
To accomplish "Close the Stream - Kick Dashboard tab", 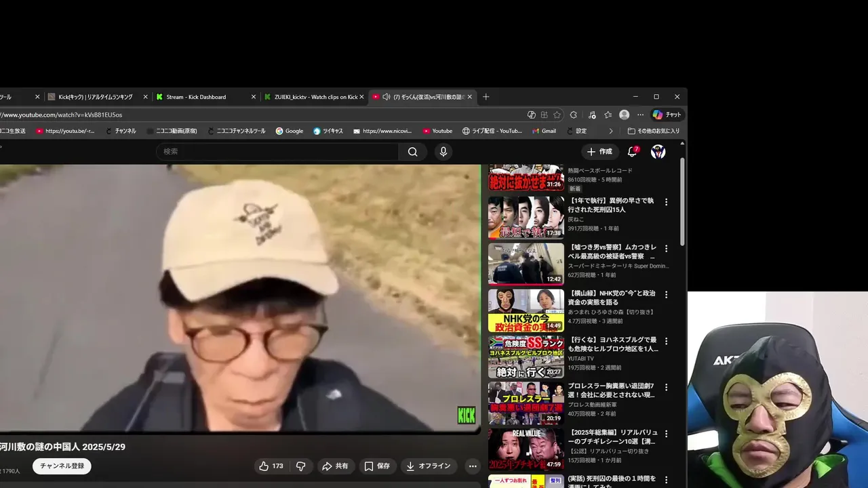I will point(254,97).
